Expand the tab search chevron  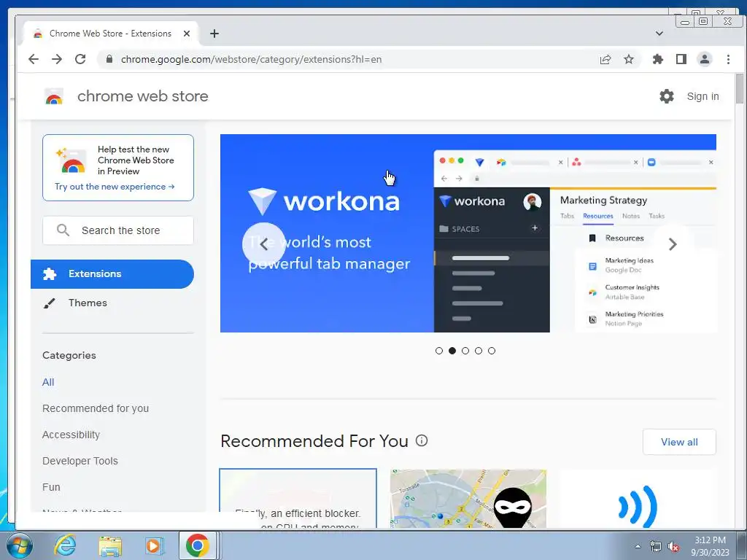point(659,34)
